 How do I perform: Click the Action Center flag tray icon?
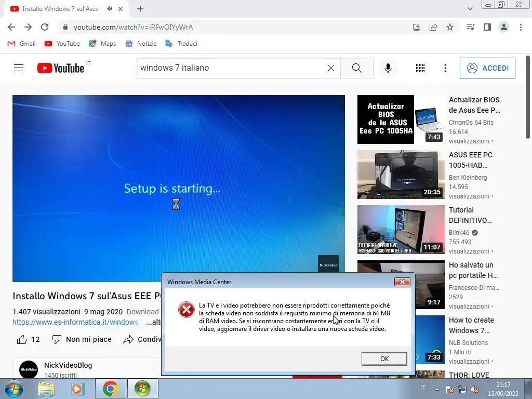(450, 389)
